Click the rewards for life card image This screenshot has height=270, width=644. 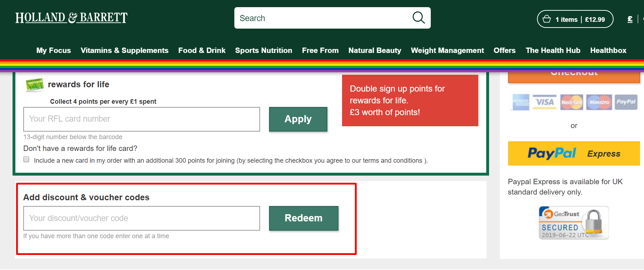tap(34, 84)
